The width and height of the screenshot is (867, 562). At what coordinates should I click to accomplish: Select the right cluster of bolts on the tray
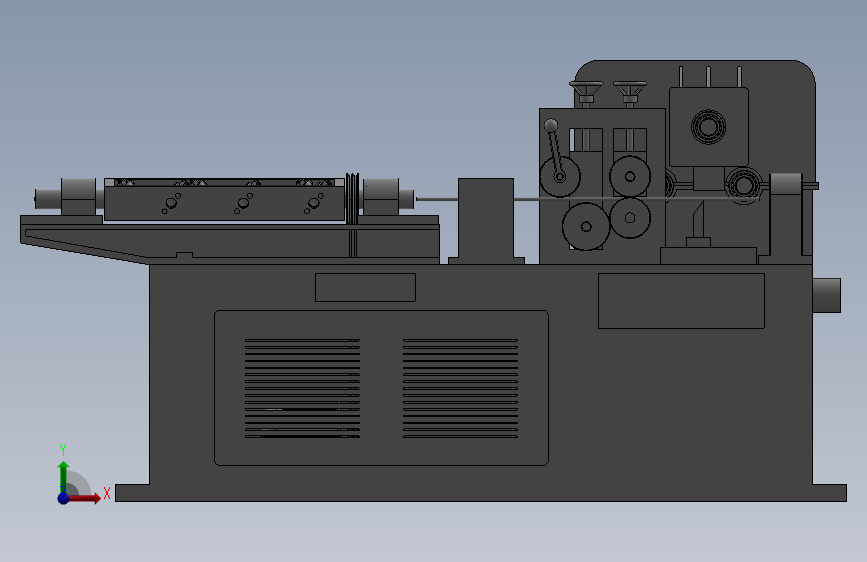tap(314, 203)
